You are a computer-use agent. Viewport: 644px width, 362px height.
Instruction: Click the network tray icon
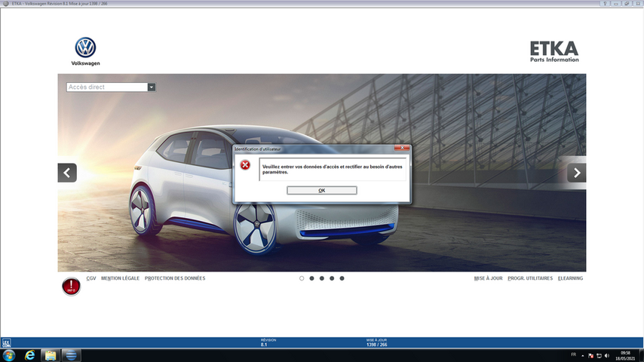point(599,356)
